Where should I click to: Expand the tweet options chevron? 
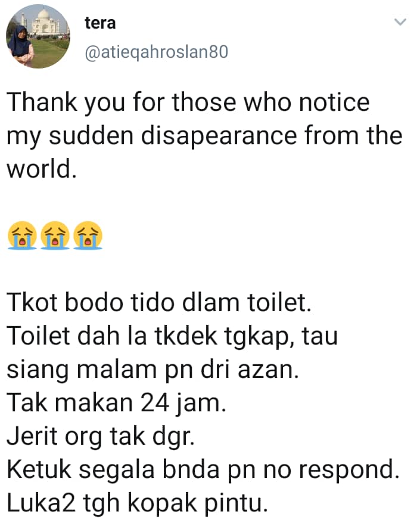400,22
